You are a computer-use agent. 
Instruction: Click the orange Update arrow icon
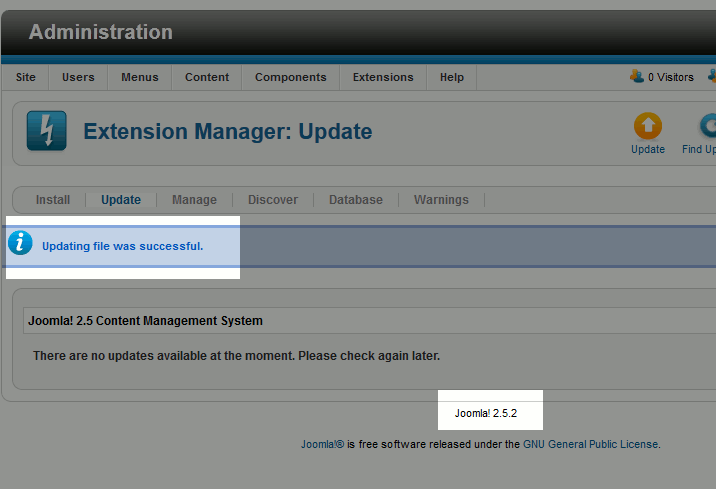648,126
